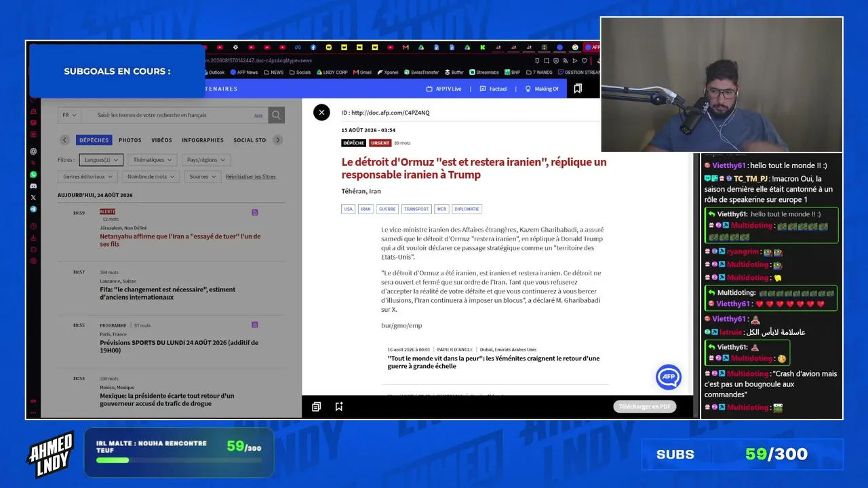Click the search magnifier button
Screen dimensions: 868x488
(276, 115)
